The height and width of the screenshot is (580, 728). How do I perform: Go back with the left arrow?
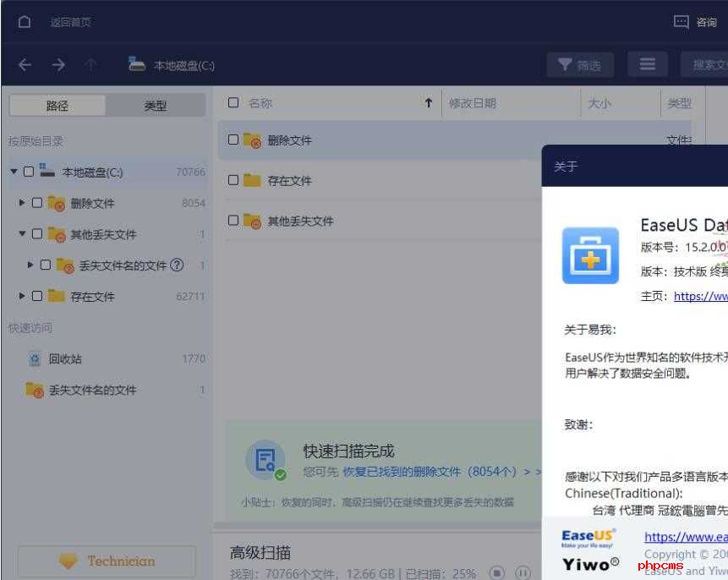(25, 64)
